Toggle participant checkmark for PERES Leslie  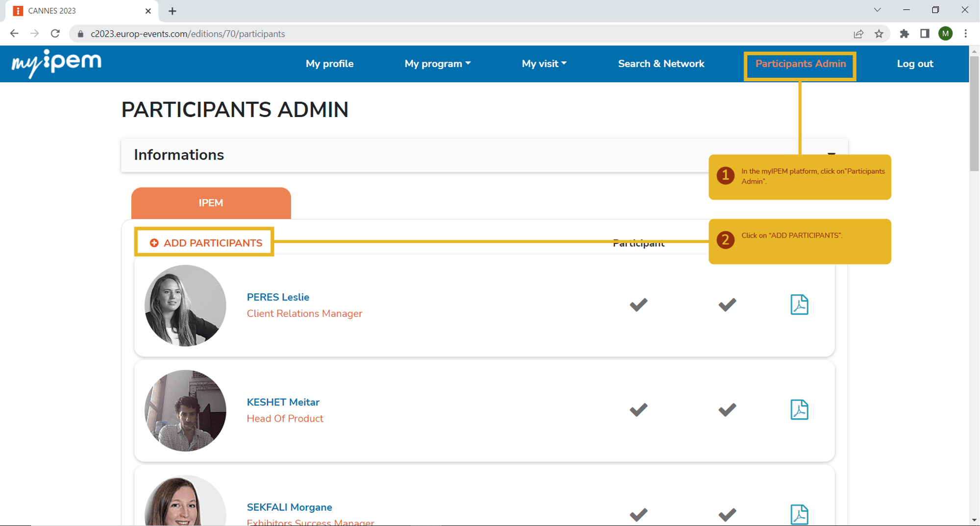pyautogui.click(x=638, y=305)
